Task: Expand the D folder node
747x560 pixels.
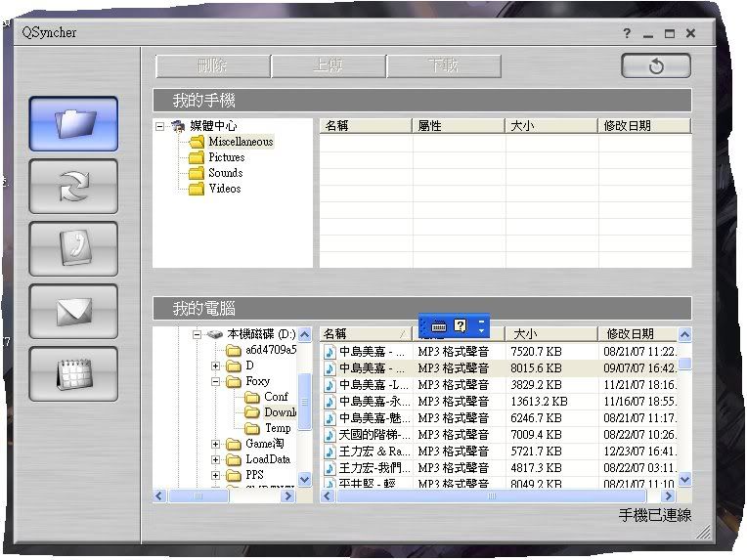Action: [215, 366]
